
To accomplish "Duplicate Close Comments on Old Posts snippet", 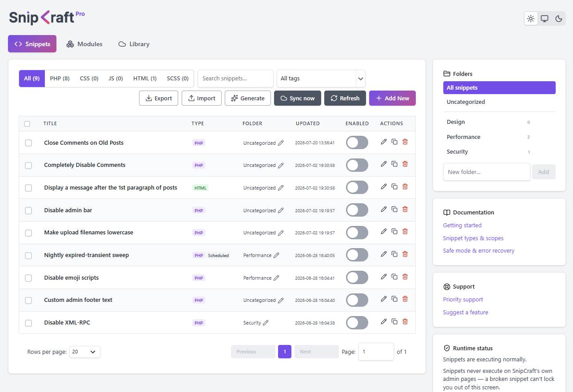I will point(394,142).
